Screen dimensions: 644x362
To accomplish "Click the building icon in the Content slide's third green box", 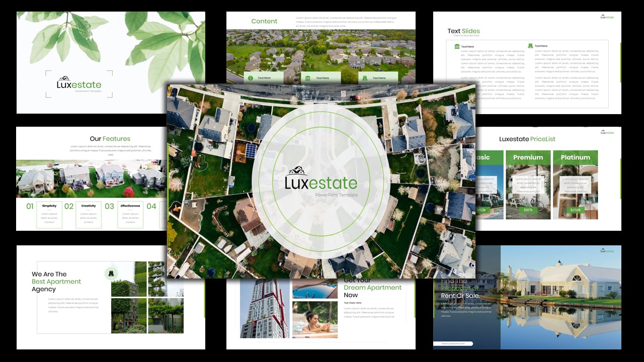I will tap(364, 78).
